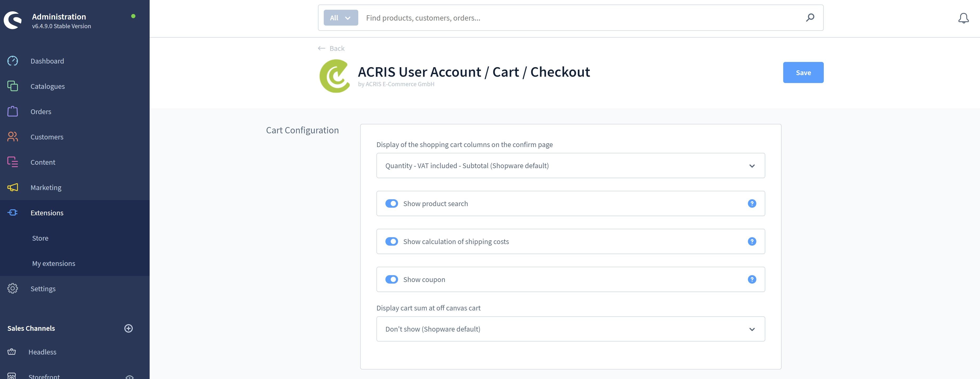Image resolution: width=980 pixels, height=379 pixels.
Task: Toggle Show calculation of shipping costs switch
Action: (x=391, y=242)
